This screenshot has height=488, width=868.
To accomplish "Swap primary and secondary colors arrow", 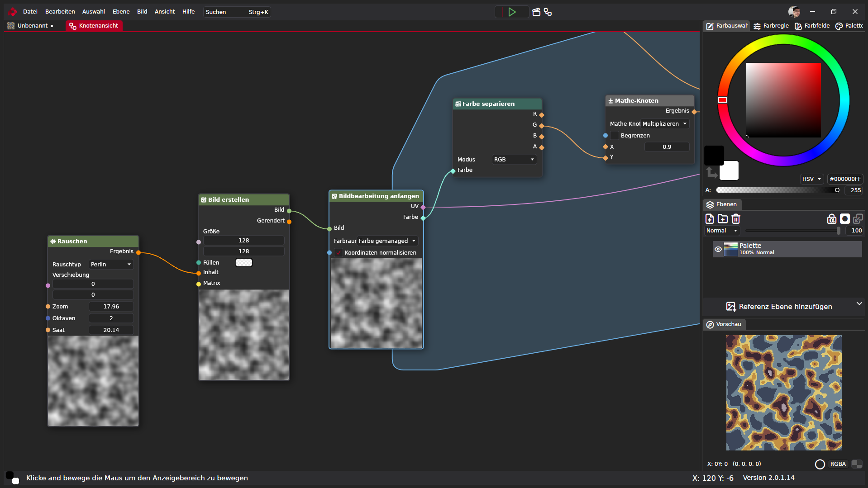I will (711, 172).
